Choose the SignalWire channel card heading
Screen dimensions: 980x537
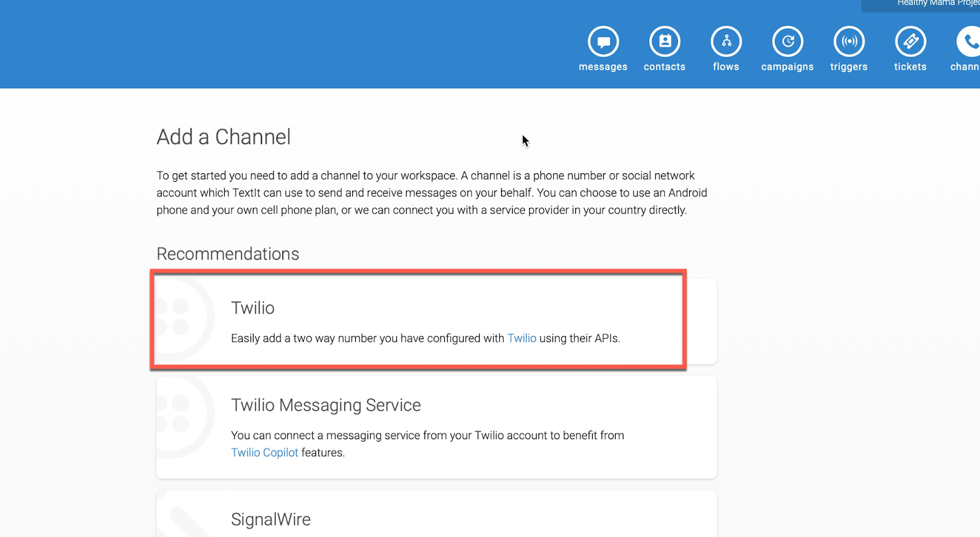click(271, 519)
